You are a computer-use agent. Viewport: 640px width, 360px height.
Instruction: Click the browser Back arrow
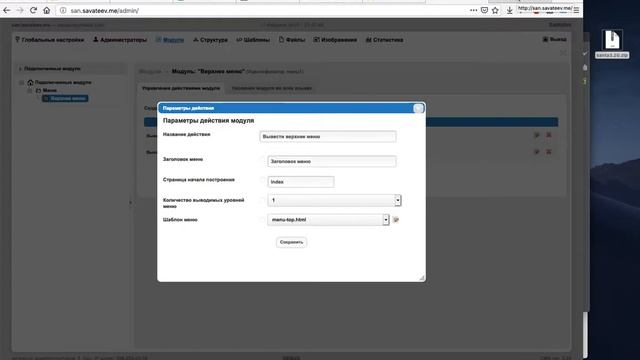point(7,10)
